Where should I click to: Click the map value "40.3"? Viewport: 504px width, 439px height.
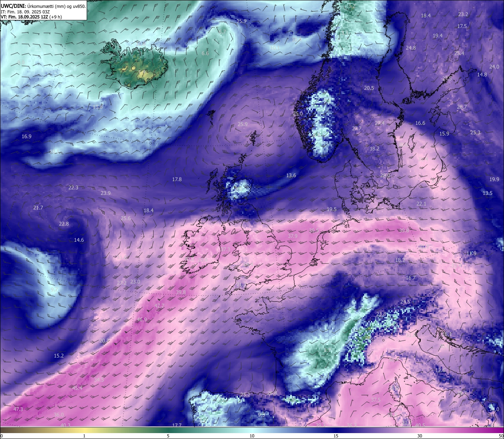click(x=65, y=425)
